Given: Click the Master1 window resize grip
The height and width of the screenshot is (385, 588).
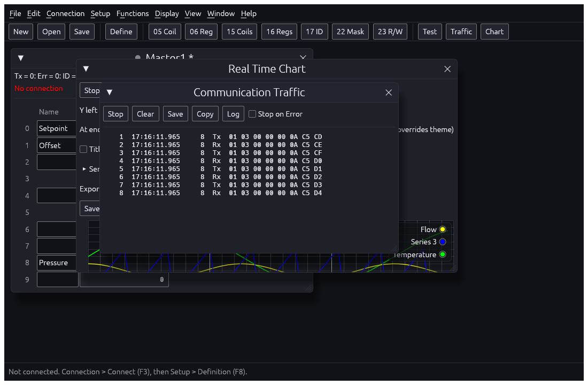Looking at the screenshot, I should pos(308,288).
